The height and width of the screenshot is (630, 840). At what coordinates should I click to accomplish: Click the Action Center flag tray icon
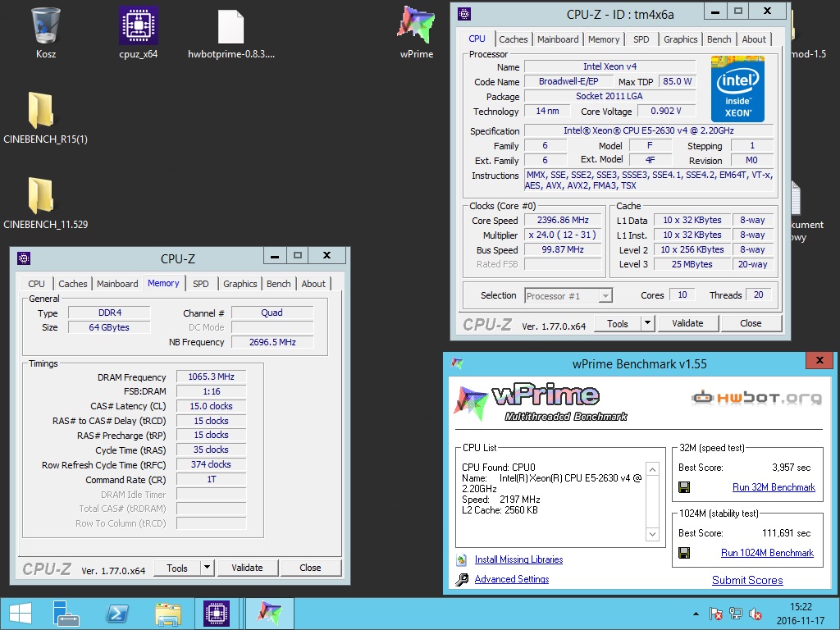(x=715, y=614)
